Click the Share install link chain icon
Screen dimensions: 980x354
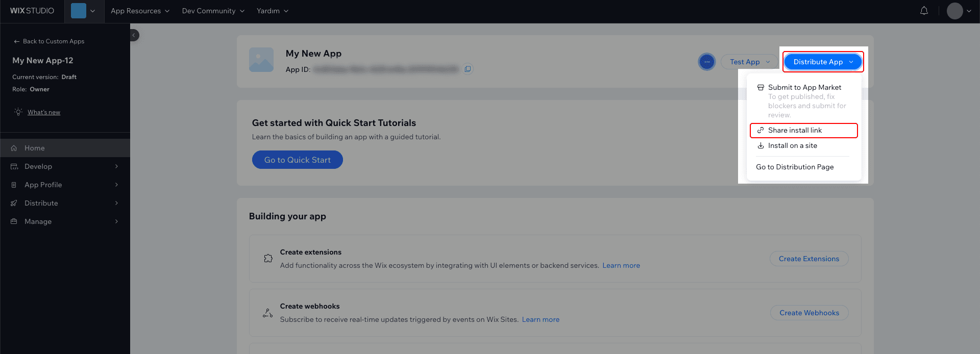[761, 131]
